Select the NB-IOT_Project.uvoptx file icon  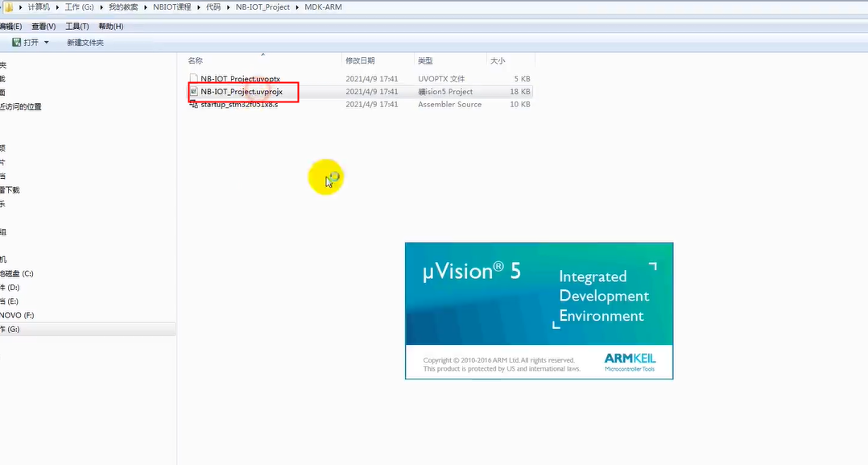tap(194, 79)
